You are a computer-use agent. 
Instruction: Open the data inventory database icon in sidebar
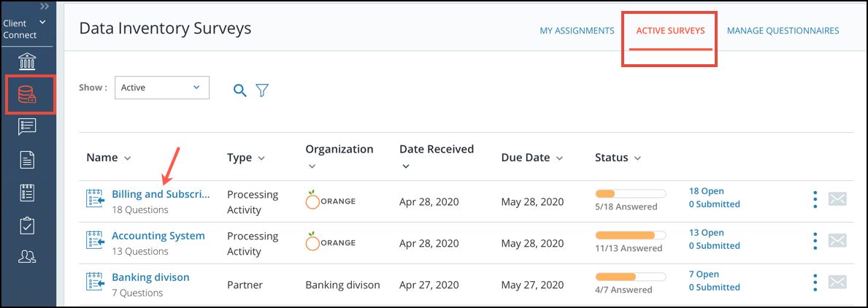26,95
